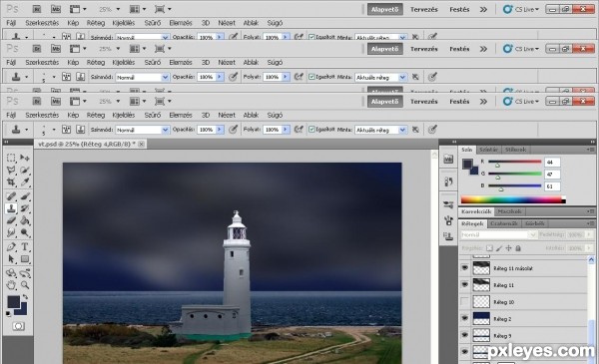Open Színmód Normál dropdown in lowest options bar

pos(142,130)
